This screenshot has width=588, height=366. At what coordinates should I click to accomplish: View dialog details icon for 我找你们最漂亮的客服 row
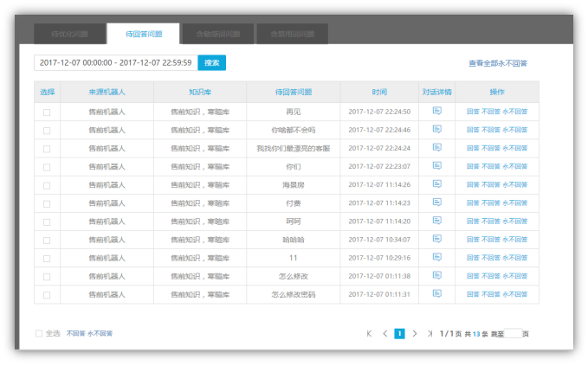[x=436, y=148]
